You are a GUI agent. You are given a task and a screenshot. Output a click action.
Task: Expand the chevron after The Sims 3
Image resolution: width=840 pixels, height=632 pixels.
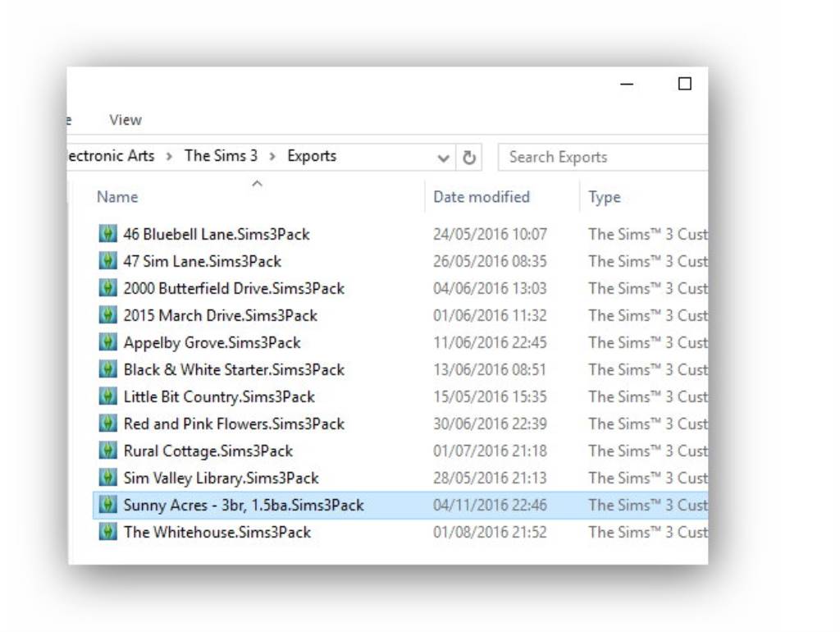[x=272, y=156]
